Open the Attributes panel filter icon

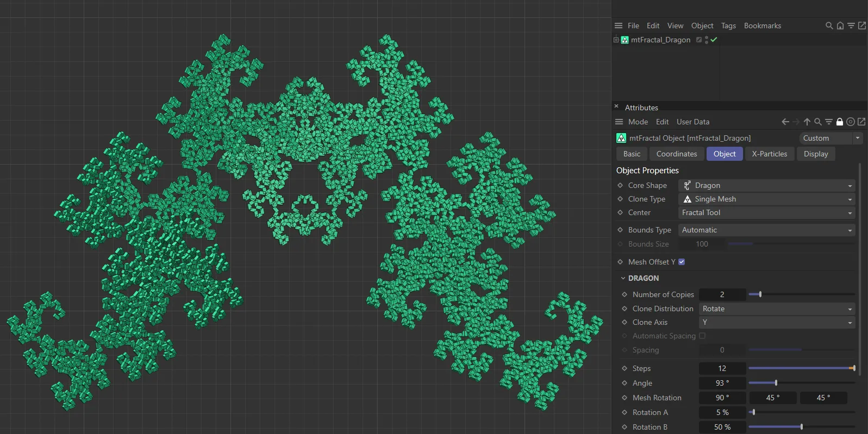pos(829,122)
